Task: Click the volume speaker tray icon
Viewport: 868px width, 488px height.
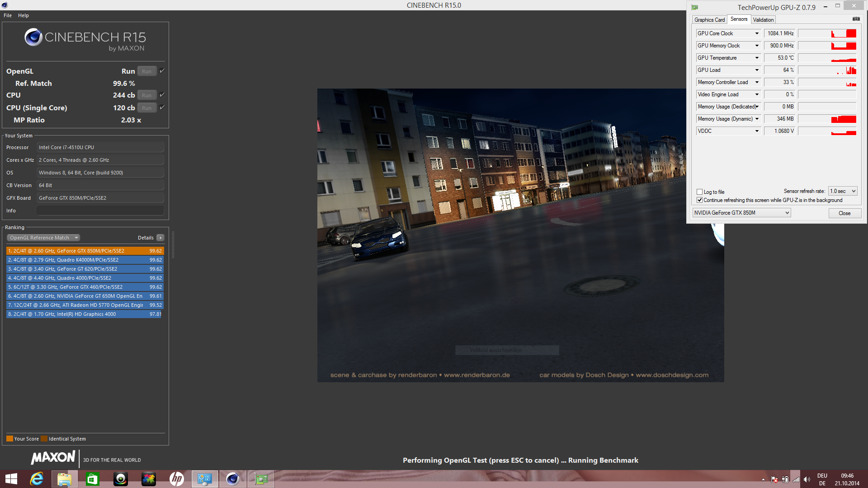Action: [x=807, y=479]
